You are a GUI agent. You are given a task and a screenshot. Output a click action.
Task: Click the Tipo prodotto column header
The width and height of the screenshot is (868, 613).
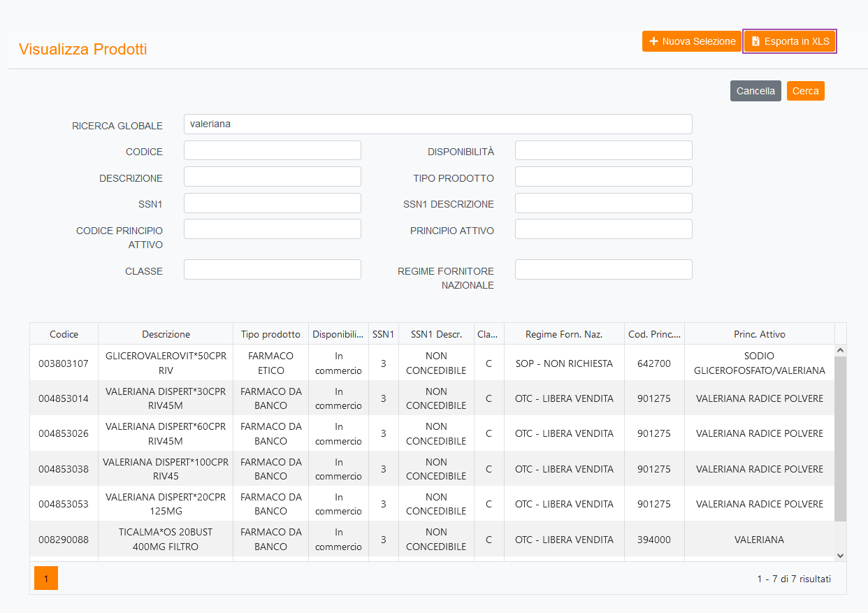(270, 334)
